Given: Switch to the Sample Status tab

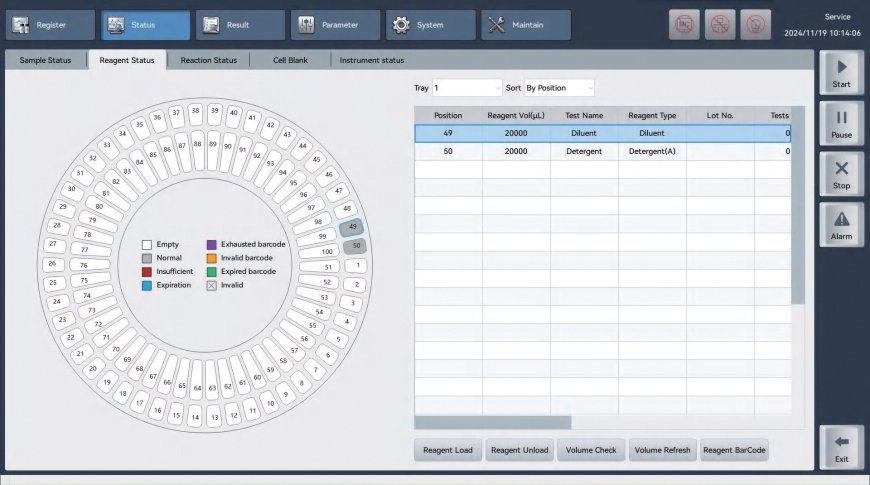Looking at the screenshot, I should click(45, 60).
